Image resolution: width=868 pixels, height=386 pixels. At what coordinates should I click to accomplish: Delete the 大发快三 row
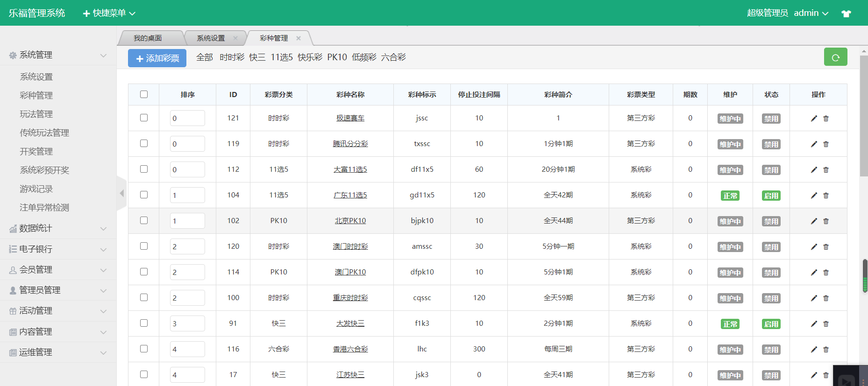click(826, 324)
